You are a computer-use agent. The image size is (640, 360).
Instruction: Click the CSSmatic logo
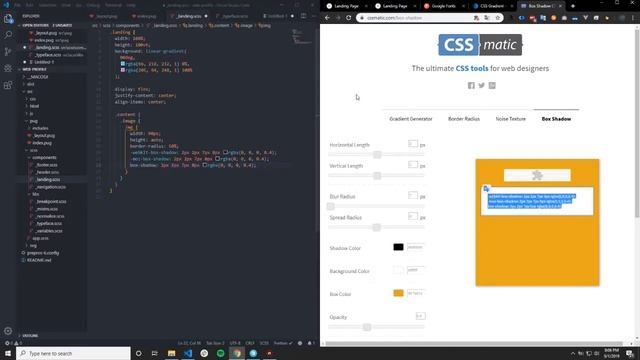coord(480,44)
